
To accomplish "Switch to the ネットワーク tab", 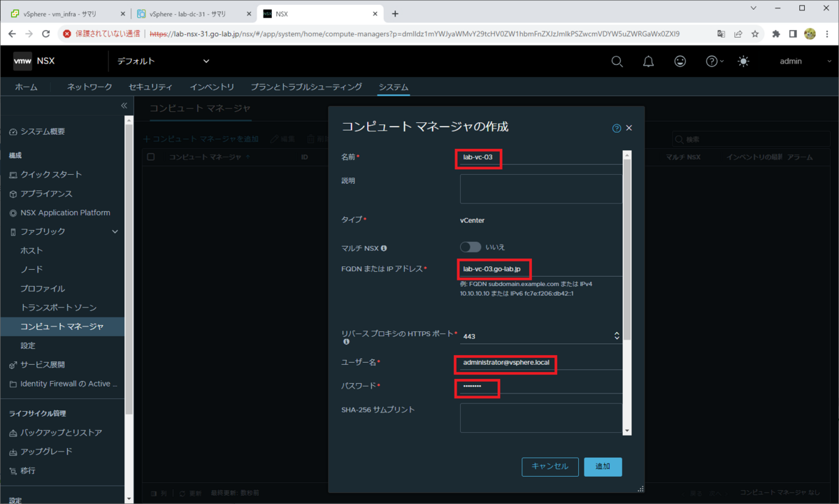I will (x=89, y=87).
